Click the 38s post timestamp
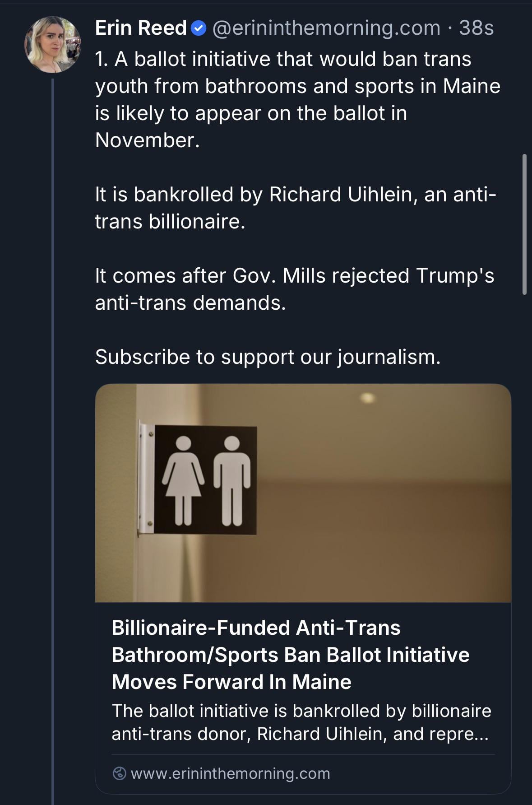The image size is (532, 805). tap(476, 28)
